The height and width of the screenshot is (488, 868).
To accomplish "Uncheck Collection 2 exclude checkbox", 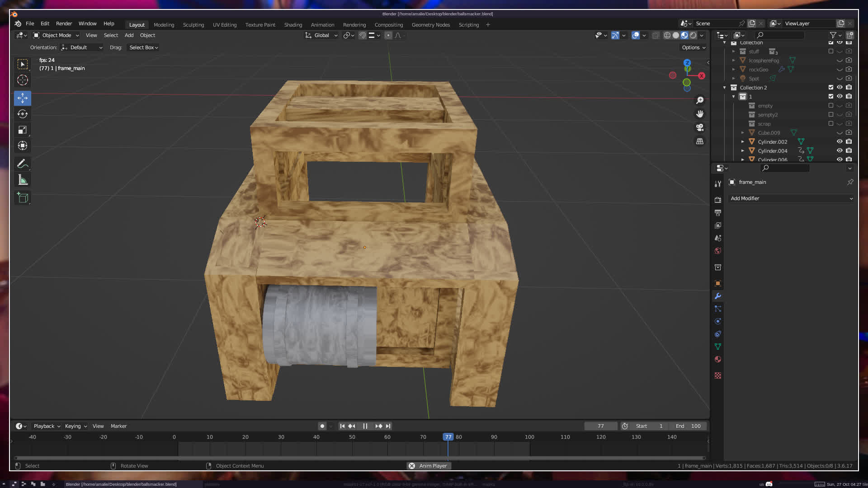I will (831, 87).
